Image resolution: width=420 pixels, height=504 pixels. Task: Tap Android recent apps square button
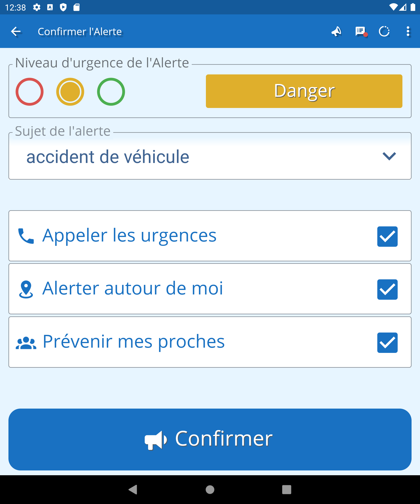[x=286, y=490]
